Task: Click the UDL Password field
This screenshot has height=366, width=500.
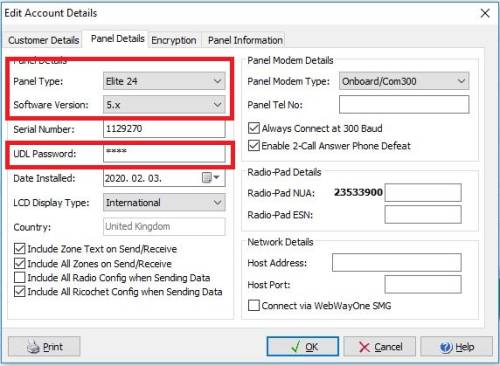Action: (164, 153)
